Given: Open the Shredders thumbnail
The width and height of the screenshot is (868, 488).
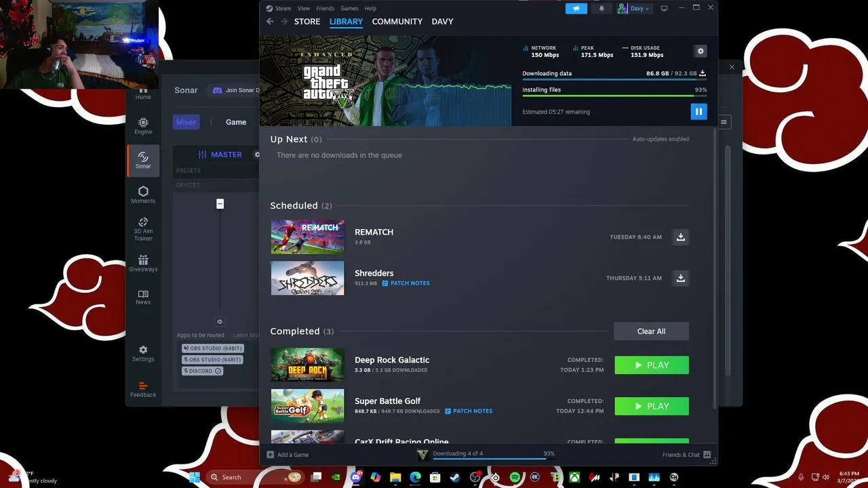Looking at the screenshot, I should point(307,278).
